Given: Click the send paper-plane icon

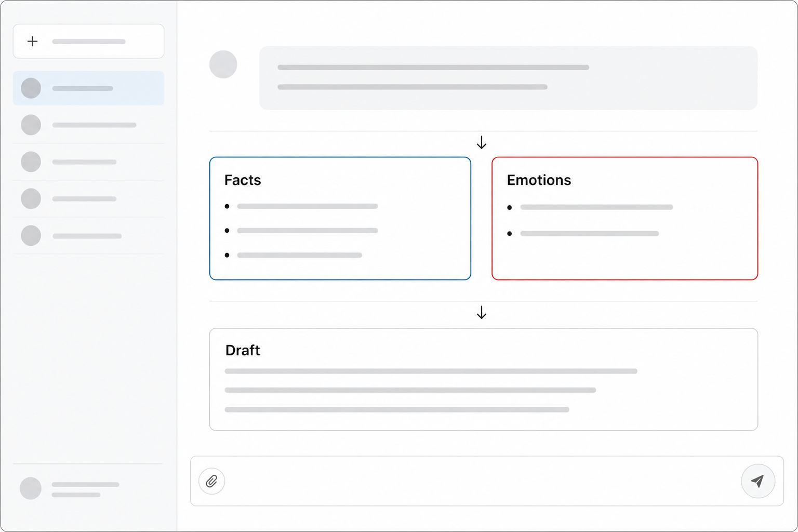Looking at the screenshot, I should [758, 481].
